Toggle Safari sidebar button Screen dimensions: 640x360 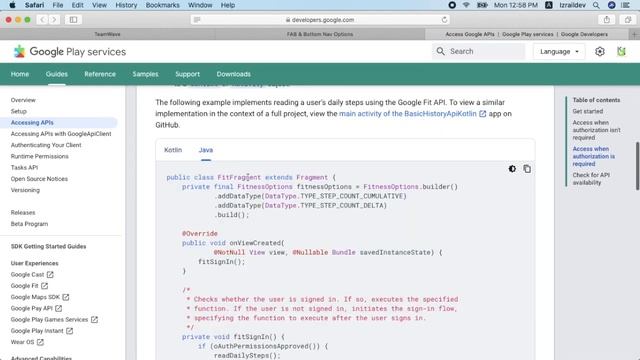click(73, 20)
